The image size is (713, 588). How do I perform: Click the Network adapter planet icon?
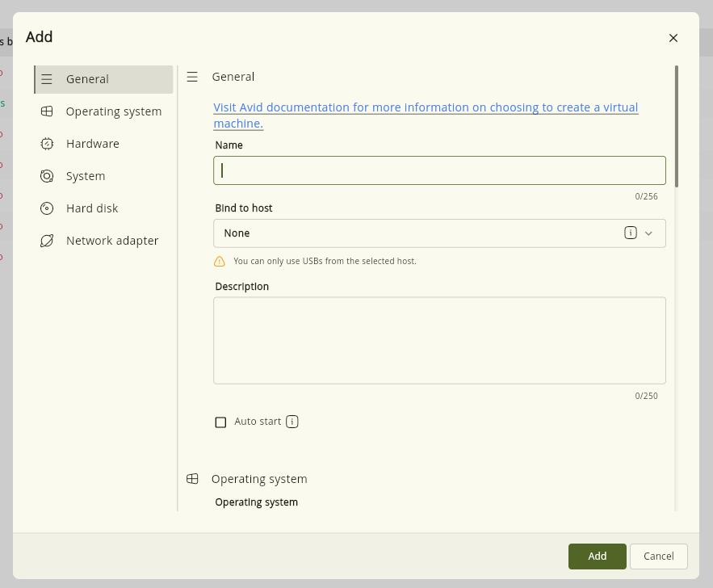(x=47, y=241)
